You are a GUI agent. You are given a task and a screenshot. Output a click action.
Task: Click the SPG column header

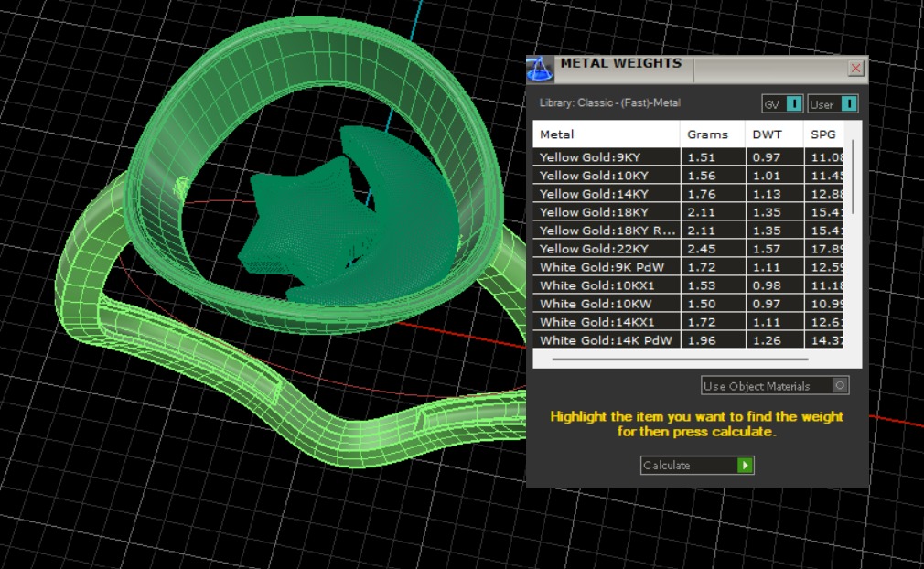(x=823, y=134)
